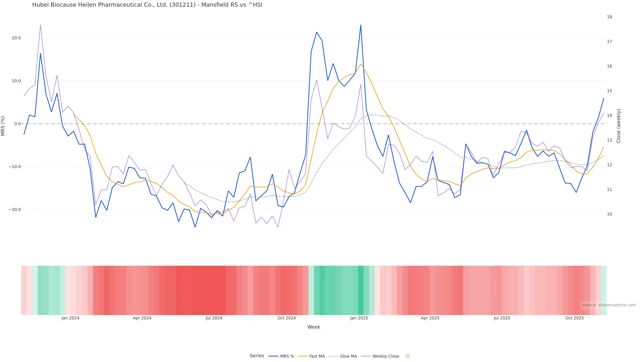Click the Series legend title
The height and width of the screenshot is (362, 644).
tap(257, 356)
